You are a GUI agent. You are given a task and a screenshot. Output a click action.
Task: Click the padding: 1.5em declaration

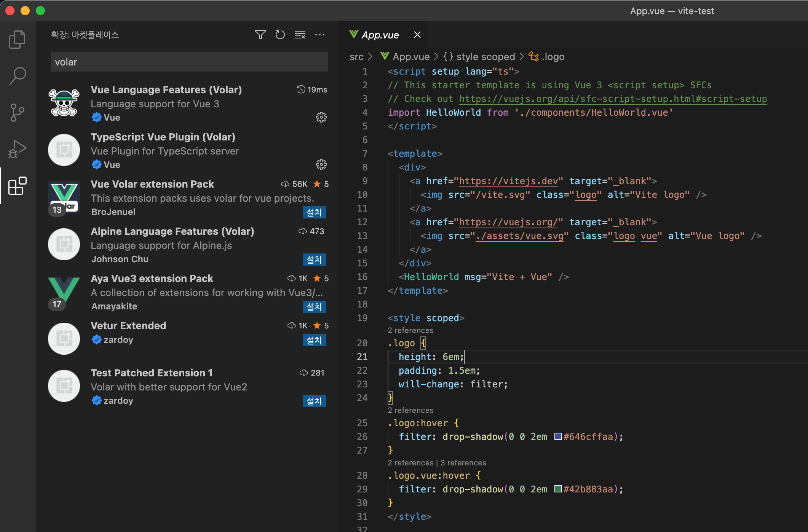(439, 371)
